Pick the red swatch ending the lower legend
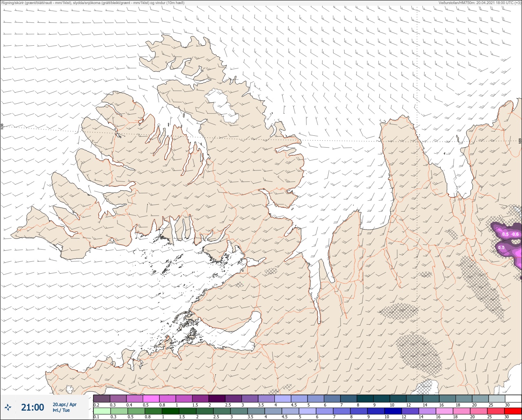Image resolution: width=522 pixels, height=420 pixels. coord(513,411)
